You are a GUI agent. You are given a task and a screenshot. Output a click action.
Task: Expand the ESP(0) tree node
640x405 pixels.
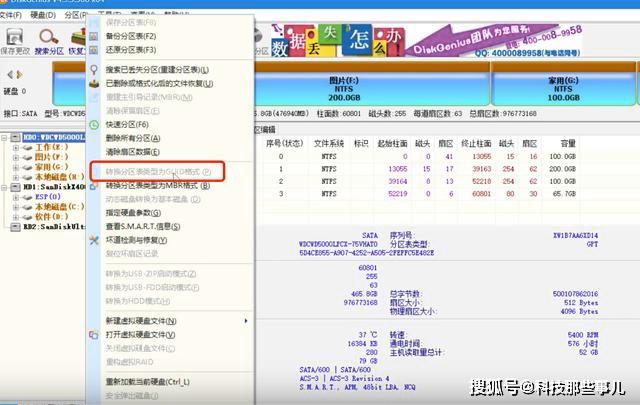[16, 197]
